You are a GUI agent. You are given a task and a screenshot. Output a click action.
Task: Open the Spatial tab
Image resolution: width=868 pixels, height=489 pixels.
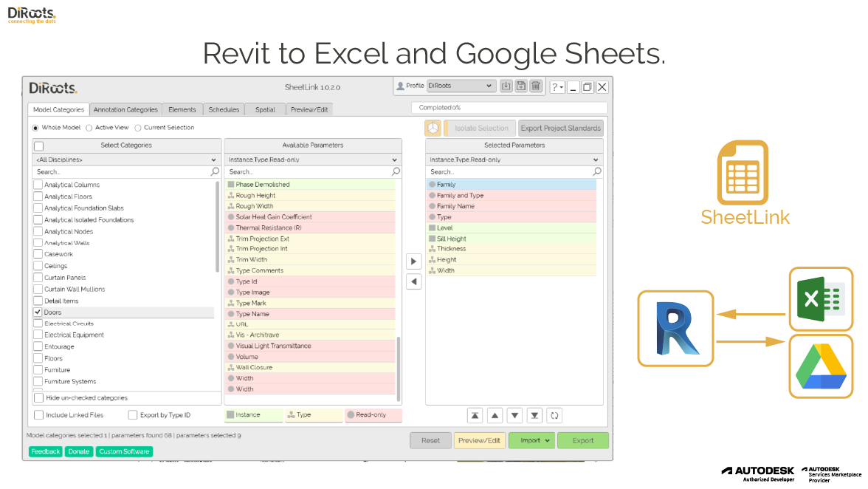tap(265, 109)
